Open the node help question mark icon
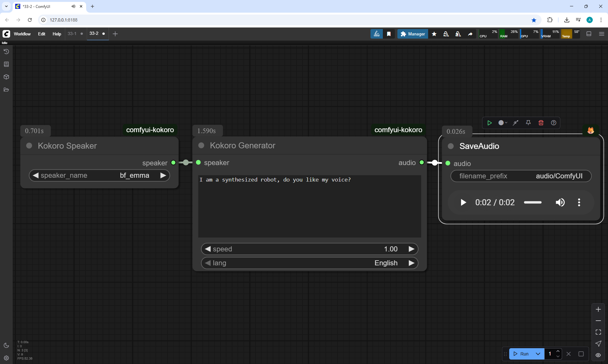 click(x=554, y=123)
